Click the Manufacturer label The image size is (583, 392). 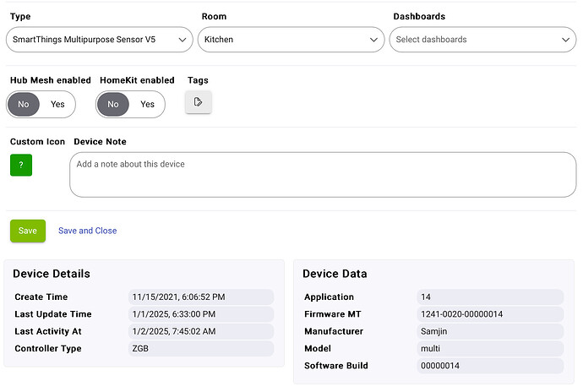(334, 331)
